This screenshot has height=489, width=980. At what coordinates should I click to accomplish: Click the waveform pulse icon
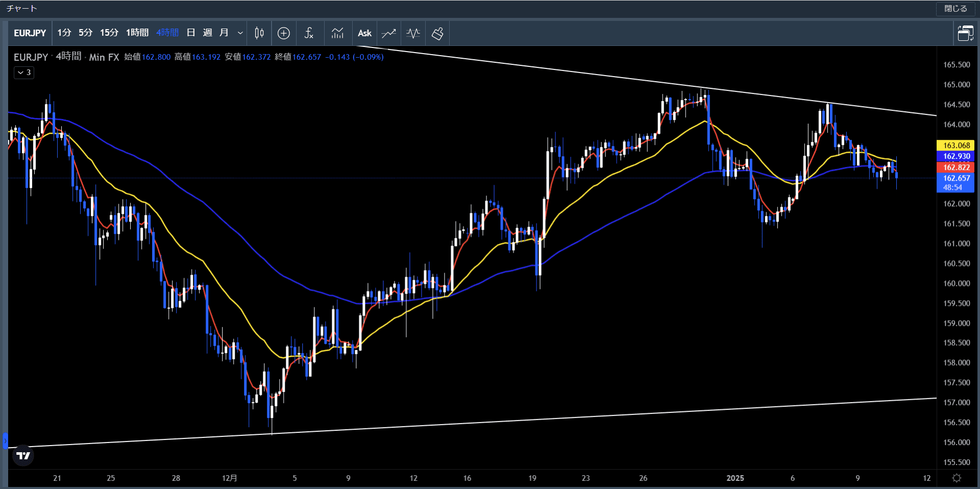click(x=413, y=33)
